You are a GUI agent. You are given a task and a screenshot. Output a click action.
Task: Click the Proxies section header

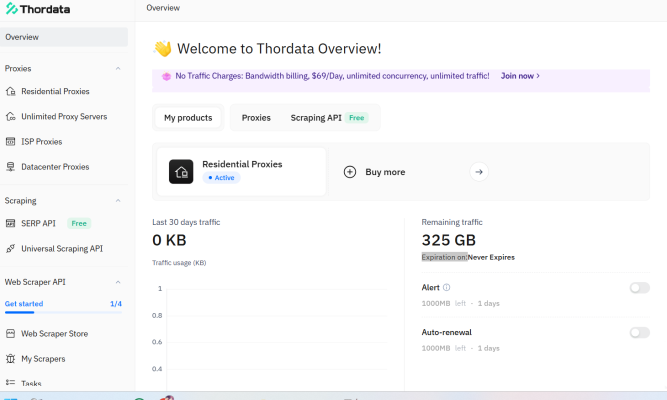click(x=18, y=69)
